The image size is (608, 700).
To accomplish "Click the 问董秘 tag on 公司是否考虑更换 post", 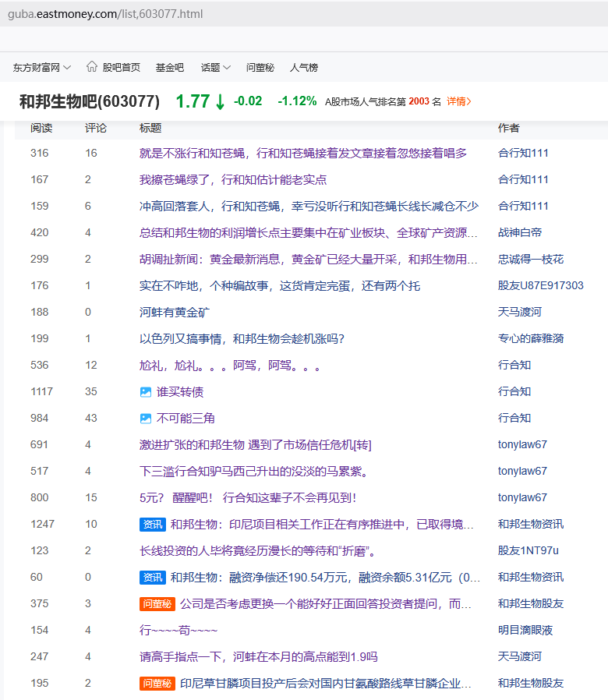I will (157, 603).
